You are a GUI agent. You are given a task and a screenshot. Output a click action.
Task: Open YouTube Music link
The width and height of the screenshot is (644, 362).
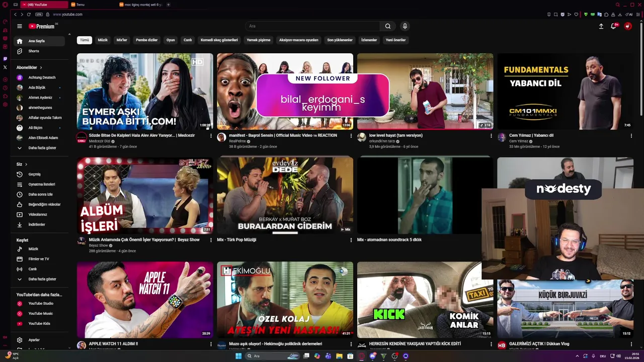click(40, 314)
